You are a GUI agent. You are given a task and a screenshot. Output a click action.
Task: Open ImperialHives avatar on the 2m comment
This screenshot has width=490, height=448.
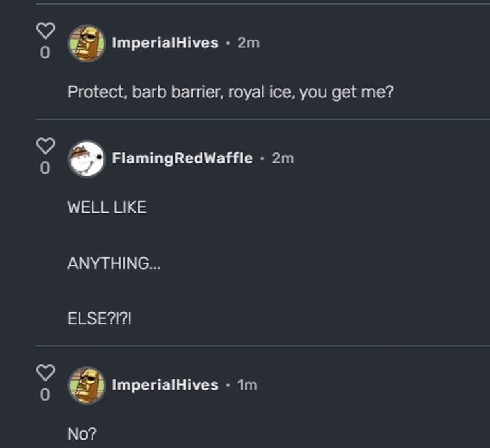[x=87, y=43]
